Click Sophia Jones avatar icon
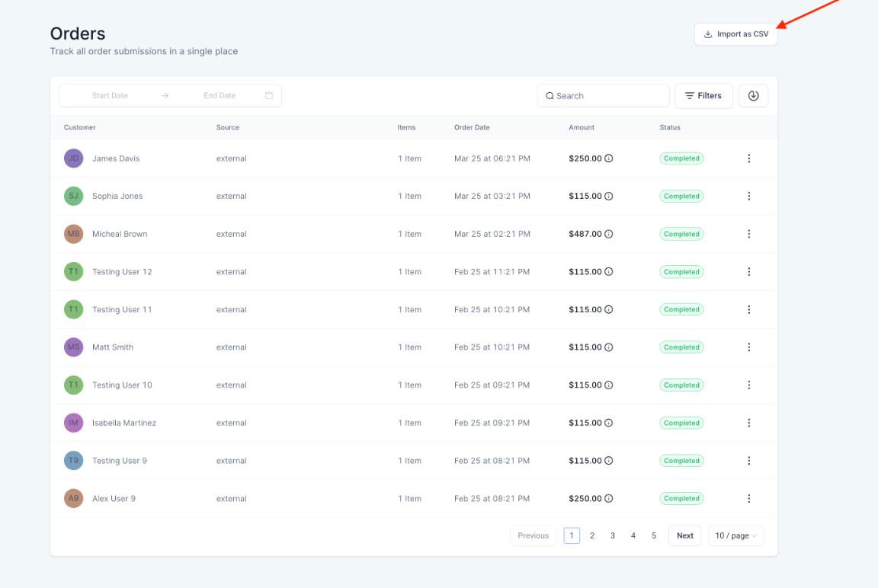 pos(73,196)
